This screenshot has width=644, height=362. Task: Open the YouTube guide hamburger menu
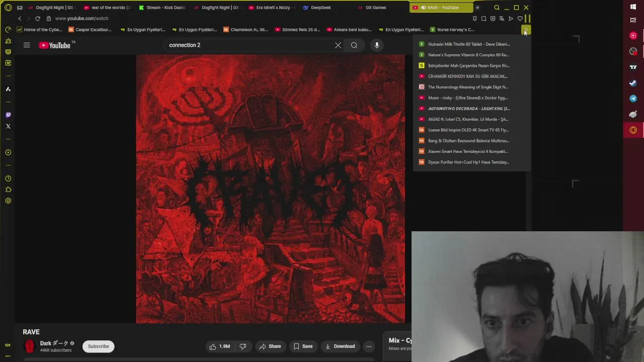point(27,45)
